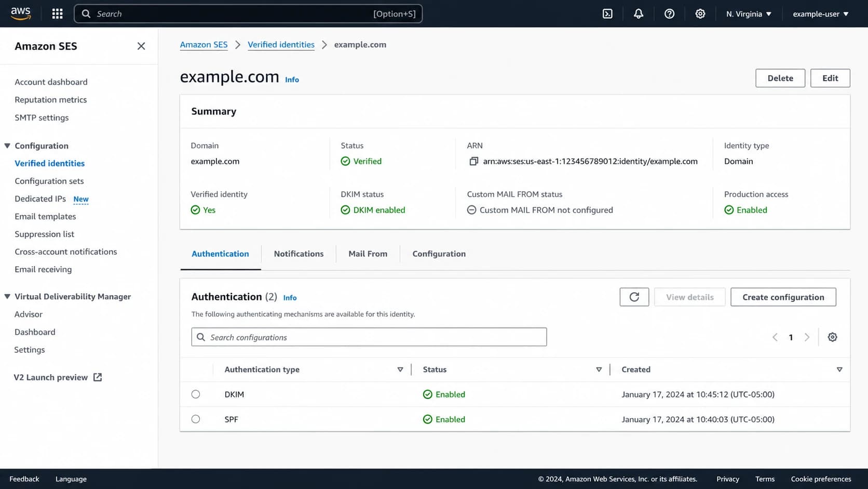Launch the CloudShell terminal icon
Image resolution: width=868 pixels, height=489 pixels.
607,14
